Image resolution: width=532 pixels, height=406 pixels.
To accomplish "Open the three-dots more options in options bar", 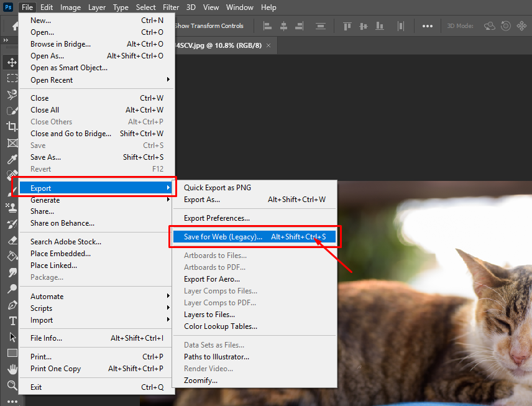I will tap(428, 26).
